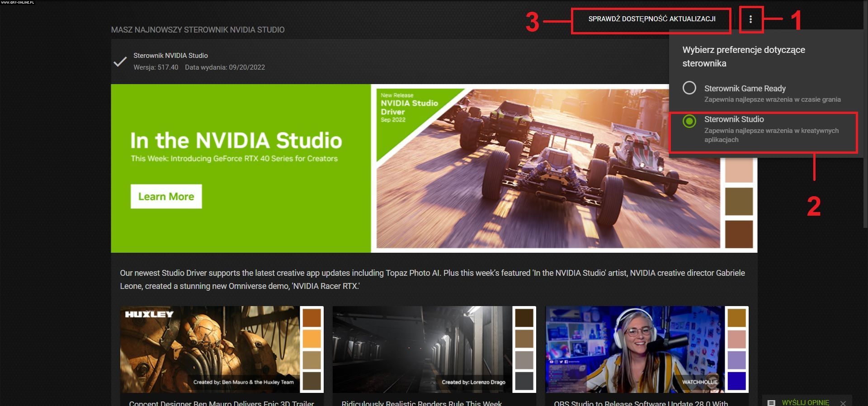Screen dimensions: 868x406
Task: Click the dark blue swatch on the streamer thumbnail
Action: [736, 381]
